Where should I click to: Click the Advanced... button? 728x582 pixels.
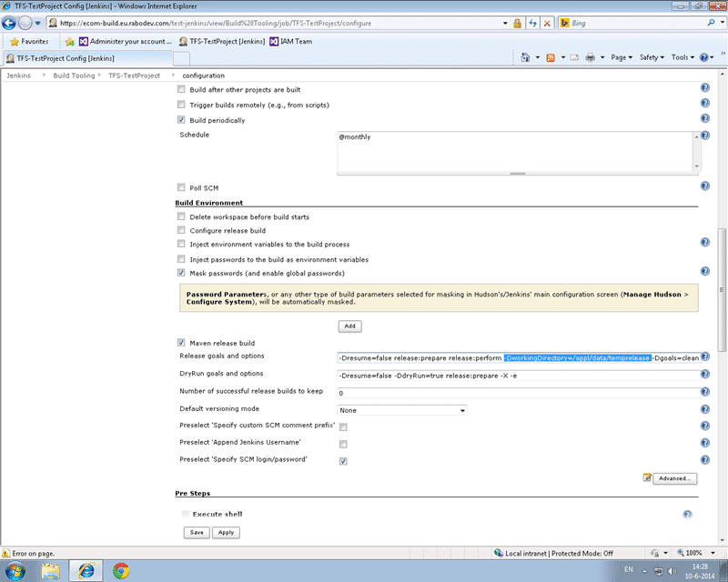click(x=674, y=478)
